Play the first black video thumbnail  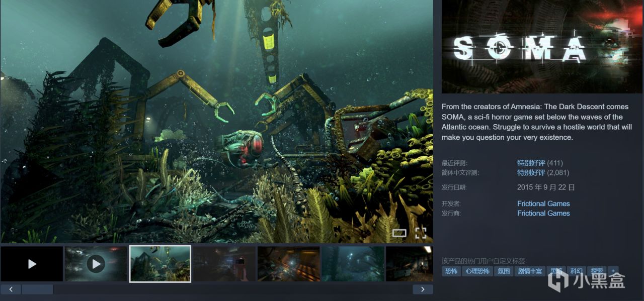[32, 264]
